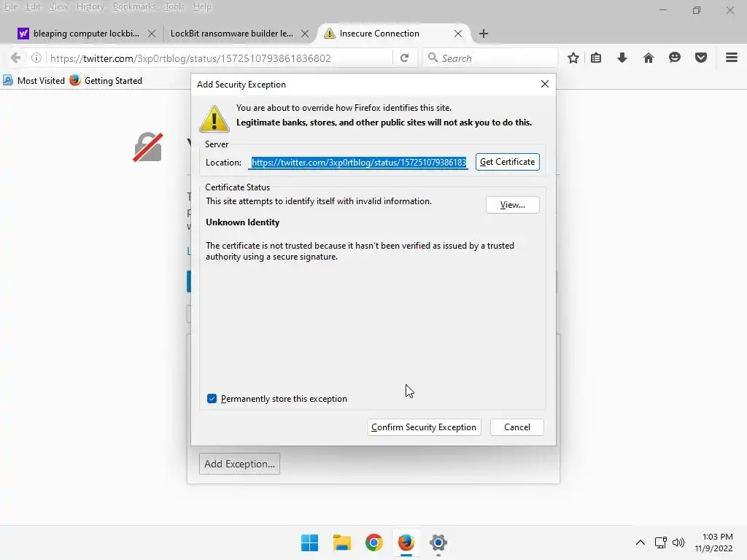Switch to LockBit ransomware builder tab
The height and width of the screenshot is (560, 747).
[232, 34]
